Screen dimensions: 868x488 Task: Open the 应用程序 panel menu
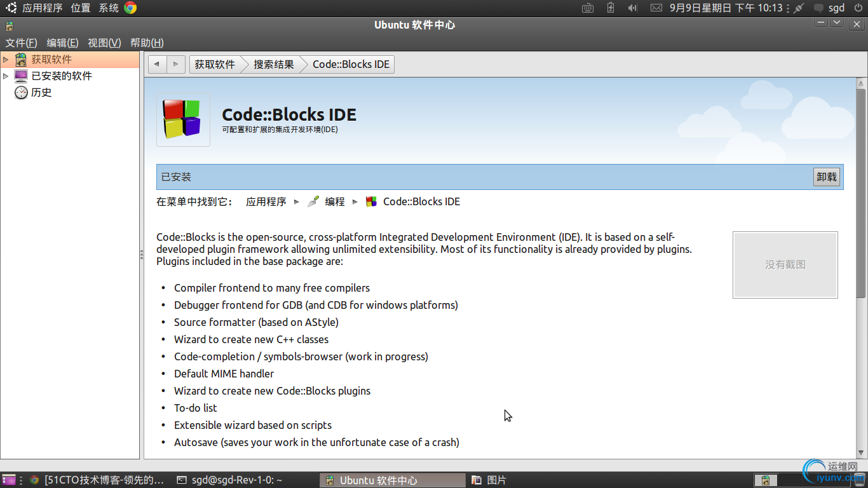point(43,8)
